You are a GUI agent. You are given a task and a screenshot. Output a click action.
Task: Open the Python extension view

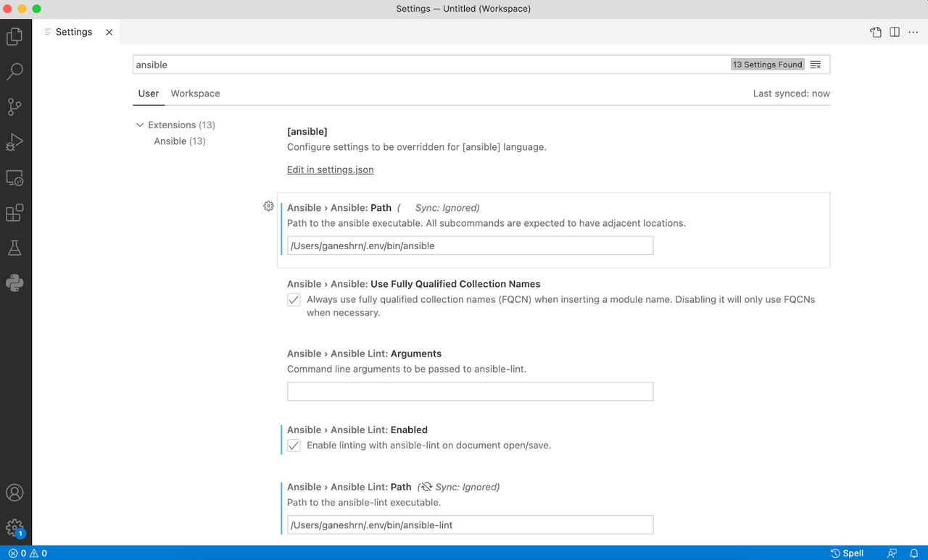pos(15,283)
